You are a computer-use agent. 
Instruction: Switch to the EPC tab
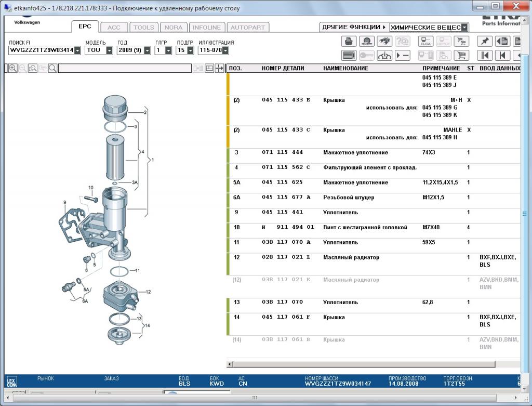[x=85, y=27]
